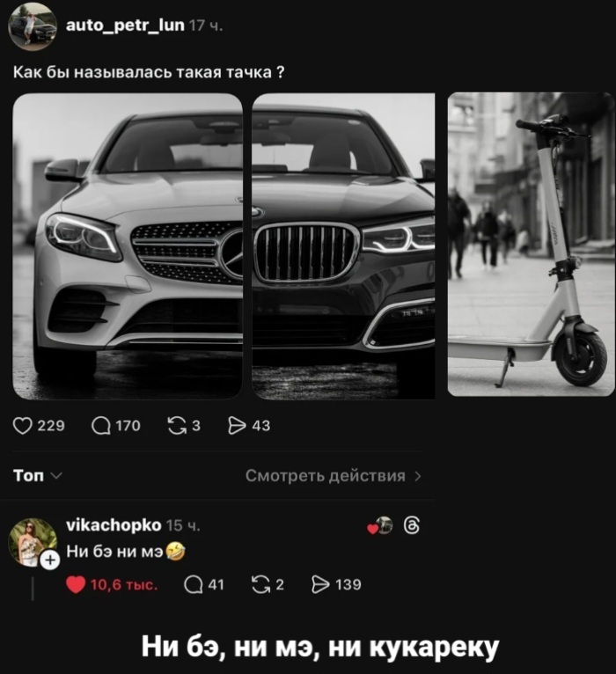The image size is (616, 674).
Task: Follow vikachopko using the plus badge
Action: coord(50,560)
